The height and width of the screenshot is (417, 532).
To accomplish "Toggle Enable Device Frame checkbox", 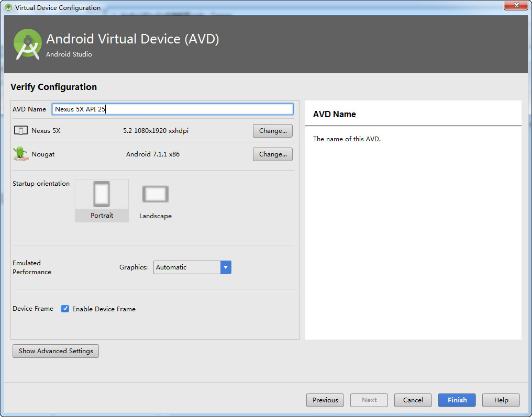I will 65,309.
